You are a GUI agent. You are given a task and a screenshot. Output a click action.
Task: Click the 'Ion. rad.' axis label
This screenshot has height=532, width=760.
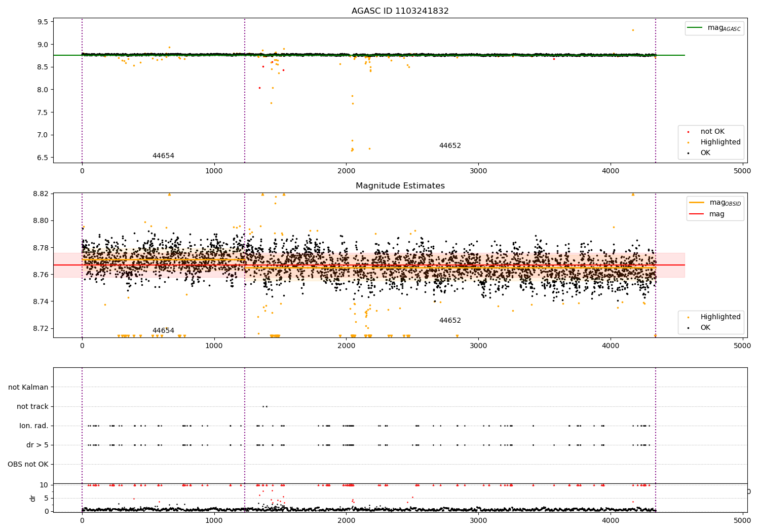click(34, 426)
